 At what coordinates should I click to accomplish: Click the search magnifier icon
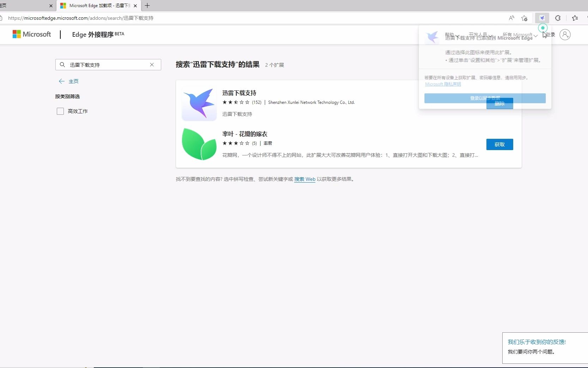click(x=62, y=65)
